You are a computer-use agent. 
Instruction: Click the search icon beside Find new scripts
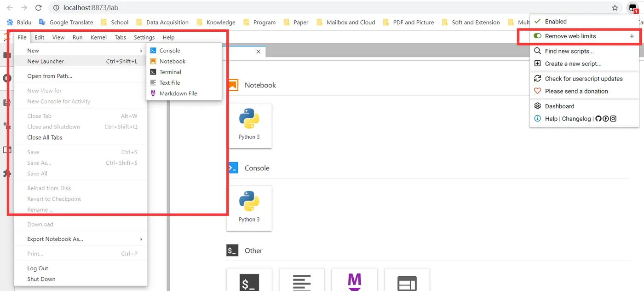point(537,51)
